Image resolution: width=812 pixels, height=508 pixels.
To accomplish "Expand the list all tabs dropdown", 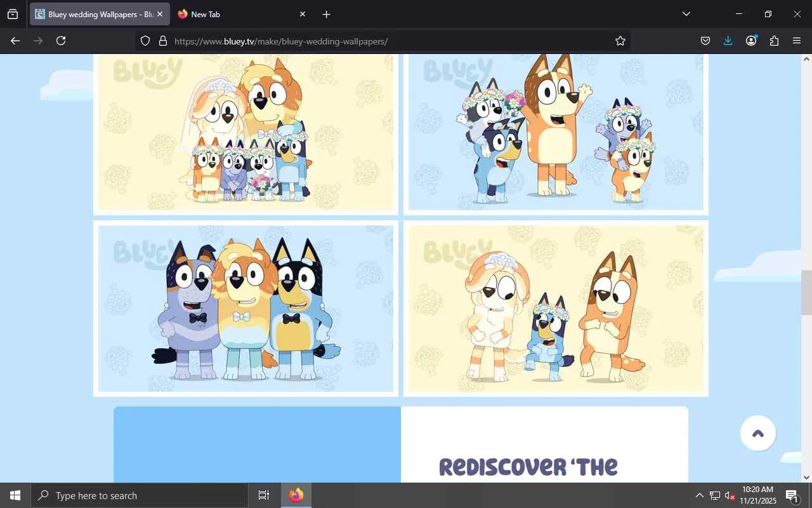I will (686, 14).
